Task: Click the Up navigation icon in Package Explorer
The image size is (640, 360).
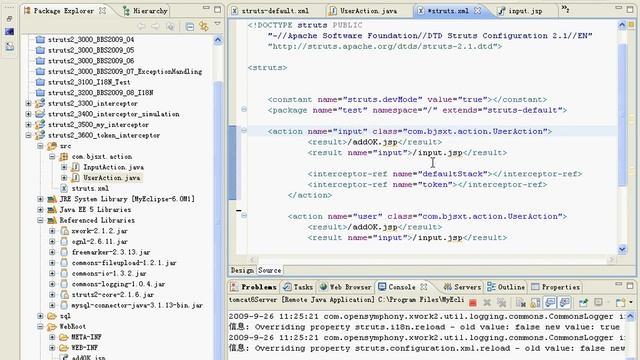Action: [x=170, y=27]
